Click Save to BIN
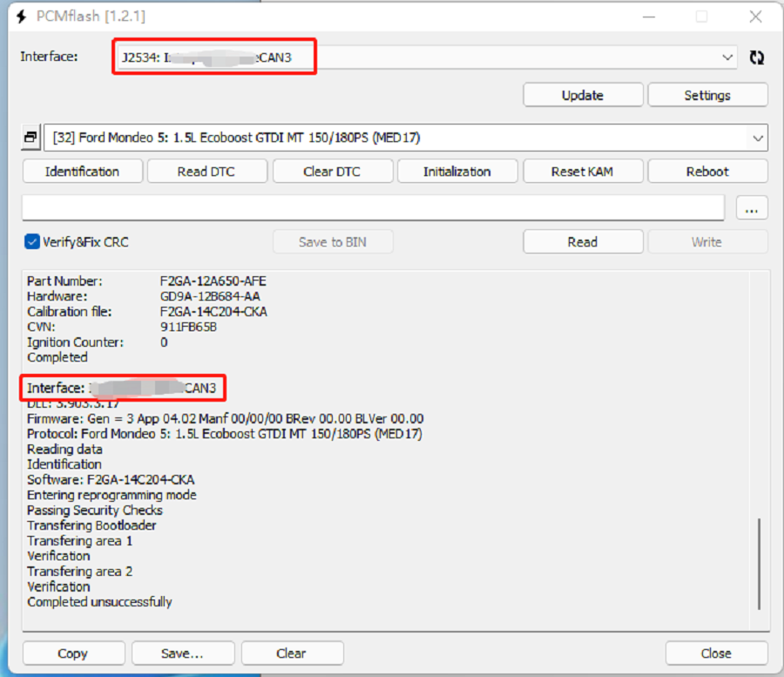 pyautogui.click(x=333, y=242)
